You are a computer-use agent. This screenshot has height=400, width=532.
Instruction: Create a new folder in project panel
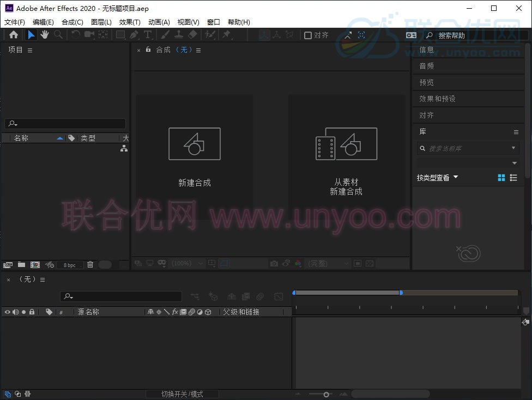[x=21, y=264]
